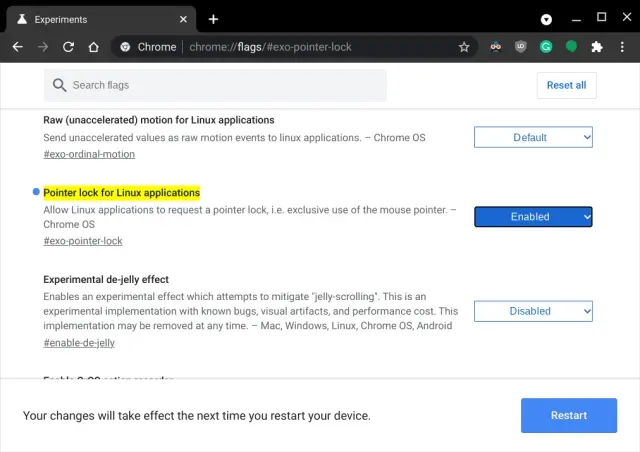Open Raw motion flag Default dropdown
This screenshot has height=452, width=640.
click(x=533, y=137)
